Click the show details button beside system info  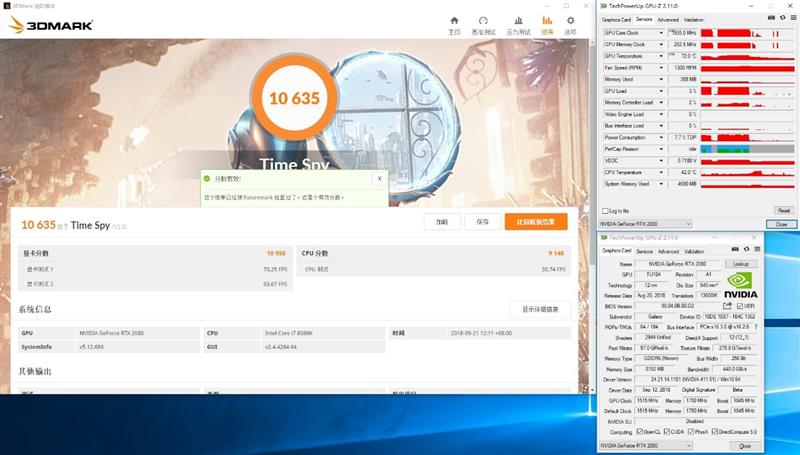coord(540,309)
